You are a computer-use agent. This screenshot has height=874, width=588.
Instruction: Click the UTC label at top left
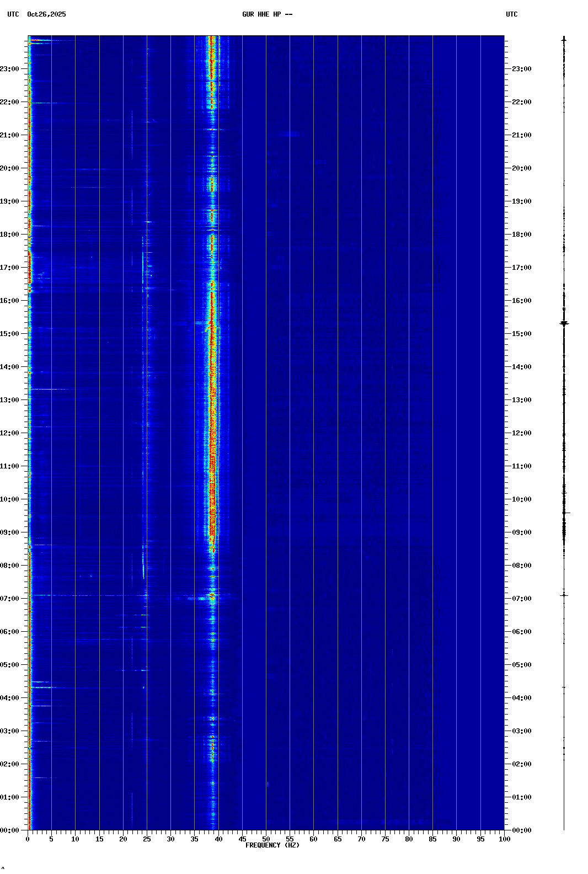[x=13, y=14]
